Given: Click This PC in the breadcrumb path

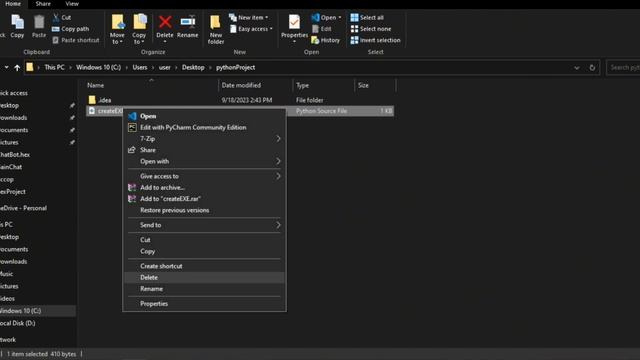Looking at the screenshot, I should 54,67.
